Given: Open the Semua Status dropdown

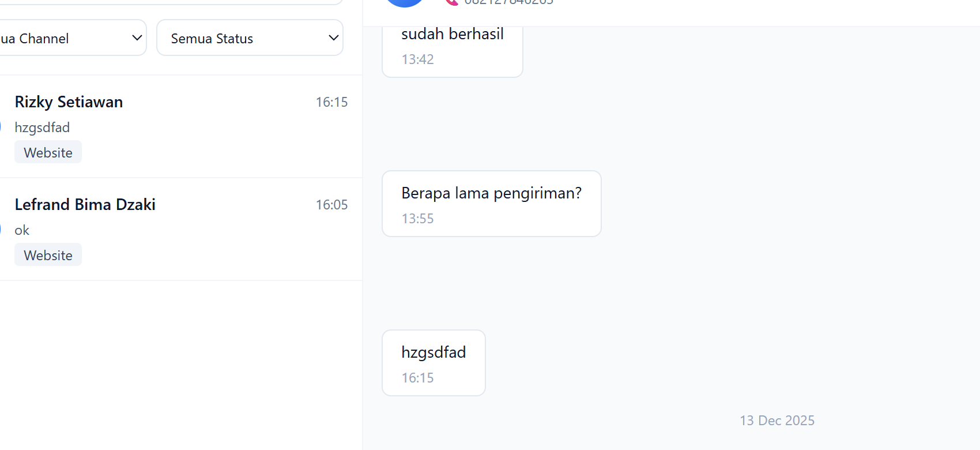Looking at the screenshot, I should point(249,38).
